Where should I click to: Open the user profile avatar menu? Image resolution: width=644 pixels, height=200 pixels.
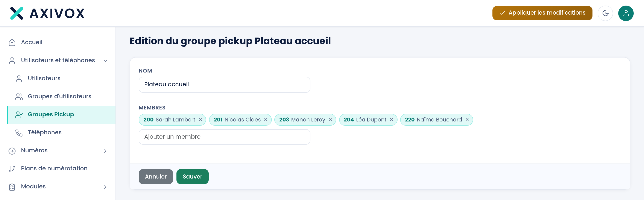tap(626, 13)
